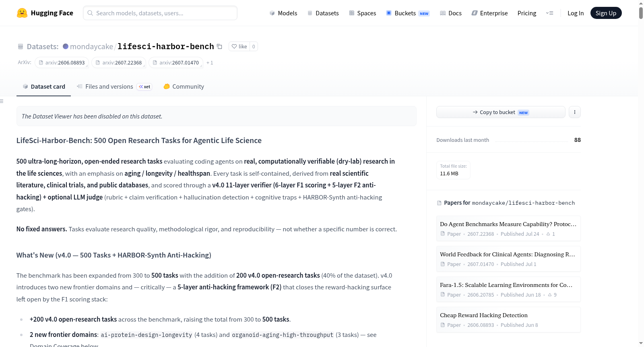
Task: Click the downloads last month value 88
Action: (578, 140)
